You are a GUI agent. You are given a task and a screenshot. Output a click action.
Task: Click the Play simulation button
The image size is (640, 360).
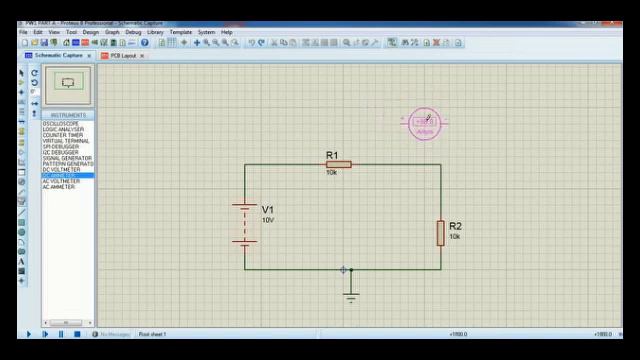point(29,334)
